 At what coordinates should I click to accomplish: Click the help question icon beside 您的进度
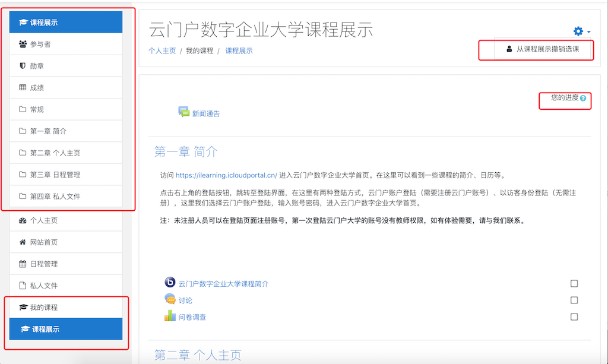(x=583, y=99)
